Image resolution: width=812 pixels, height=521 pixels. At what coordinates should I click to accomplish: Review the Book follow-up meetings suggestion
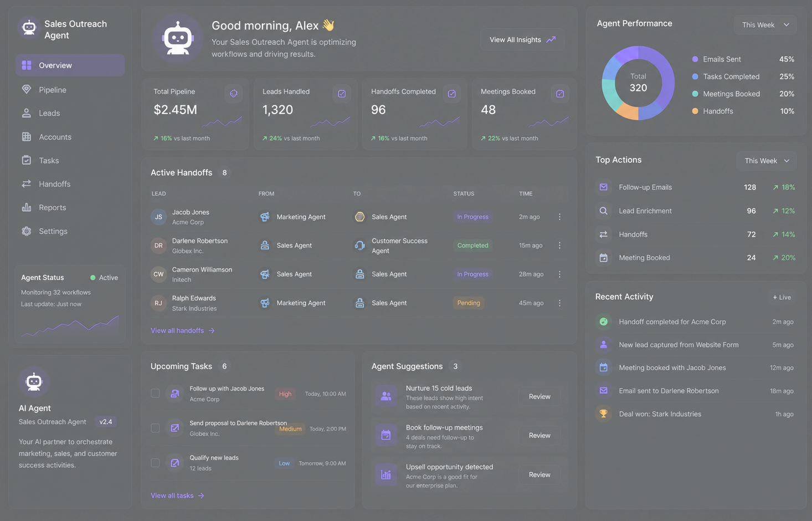coord(539,435)
